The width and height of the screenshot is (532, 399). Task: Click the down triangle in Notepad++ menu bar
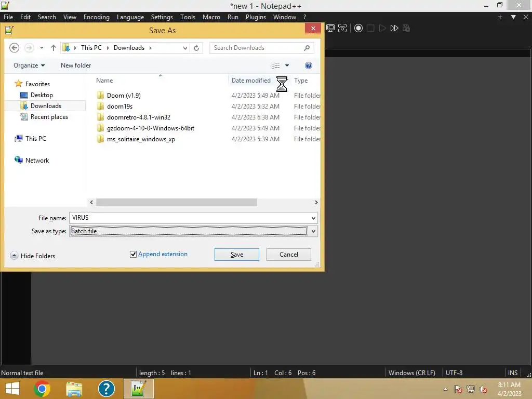point(513,17)
